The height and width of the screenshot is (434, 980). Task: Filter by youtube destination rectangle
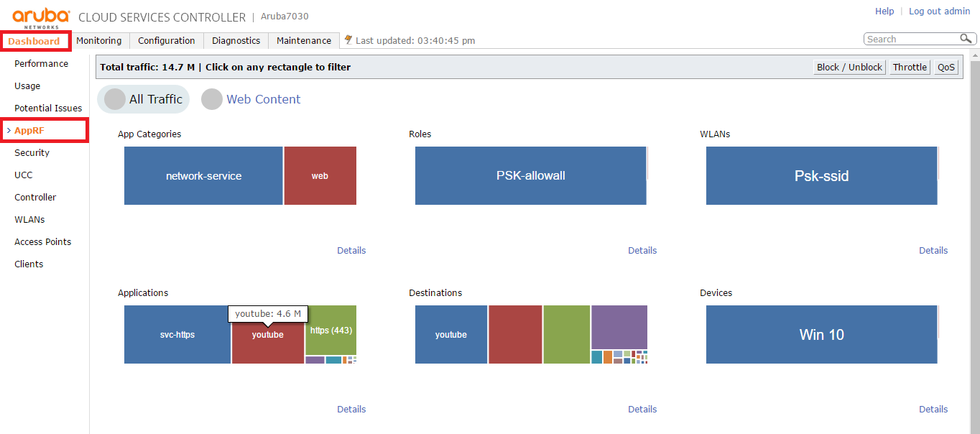click(x=450, y=334)
